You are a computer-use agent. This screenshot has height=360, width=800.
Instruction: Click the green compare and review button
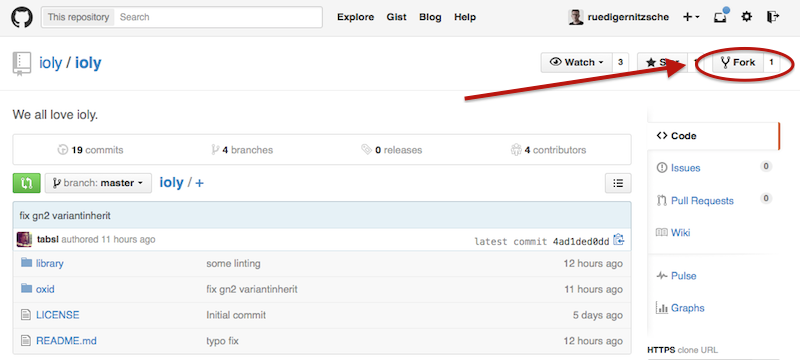click(27, 183)
